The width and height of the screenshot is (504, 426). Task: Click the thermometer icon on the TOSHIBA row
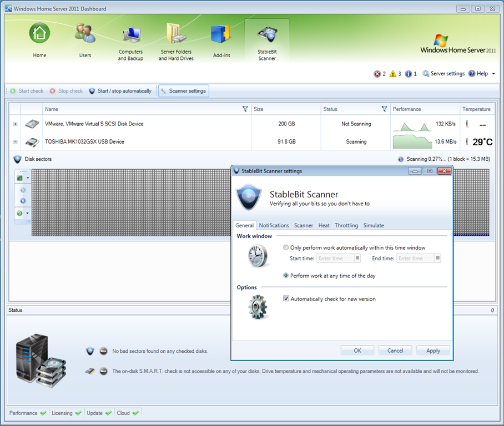(x=467, y=141)
